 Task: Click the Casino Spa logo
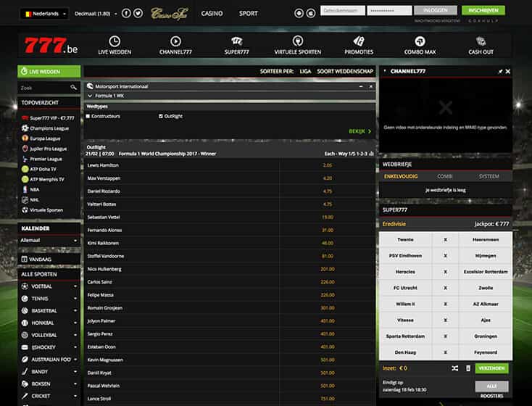[169, 14]
